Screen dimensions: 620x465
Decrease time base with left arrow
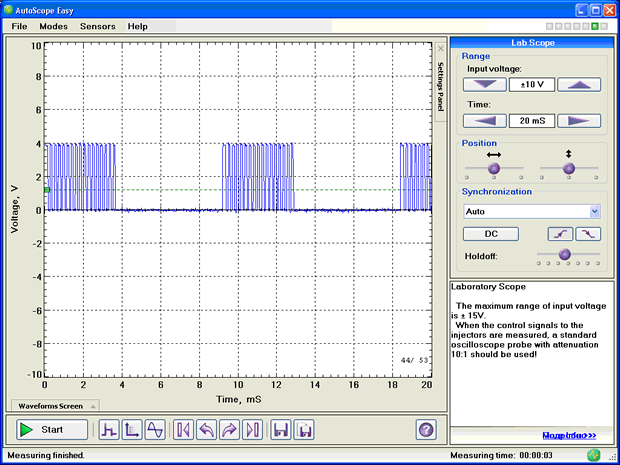(x=484, y=121)
